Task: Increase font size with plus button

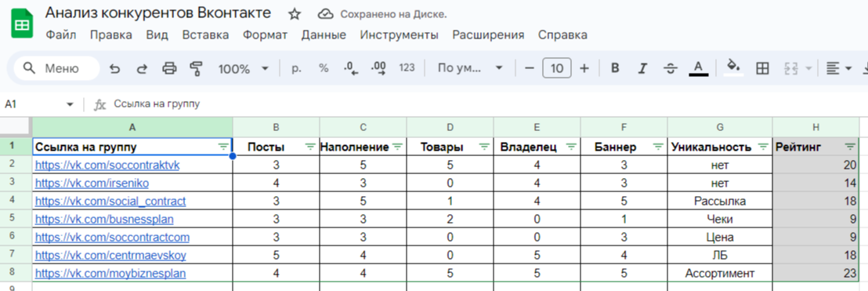Action: point(584,68)
